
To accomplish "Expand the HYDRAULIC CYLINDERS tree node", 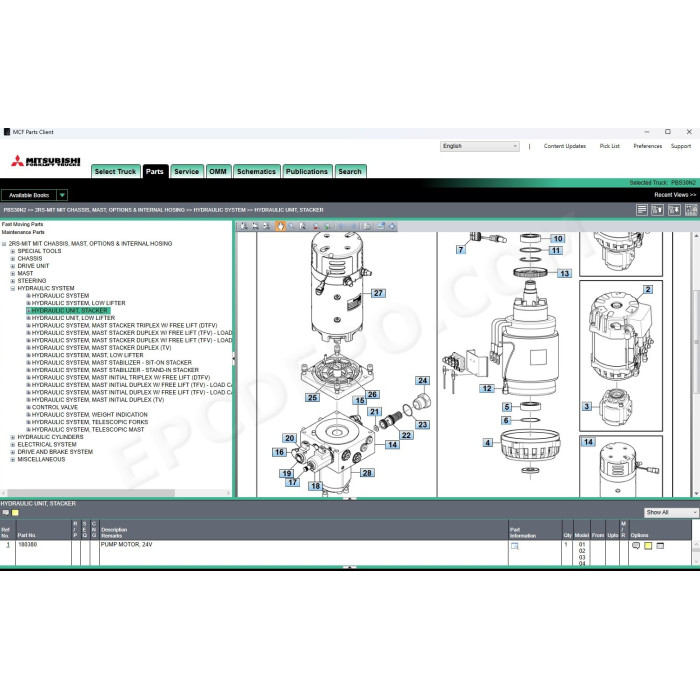I will [x=12, y=437].
